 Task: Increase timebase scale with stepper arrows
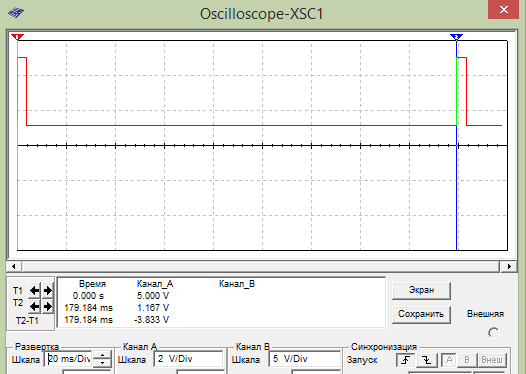click(x=102, y=355)
